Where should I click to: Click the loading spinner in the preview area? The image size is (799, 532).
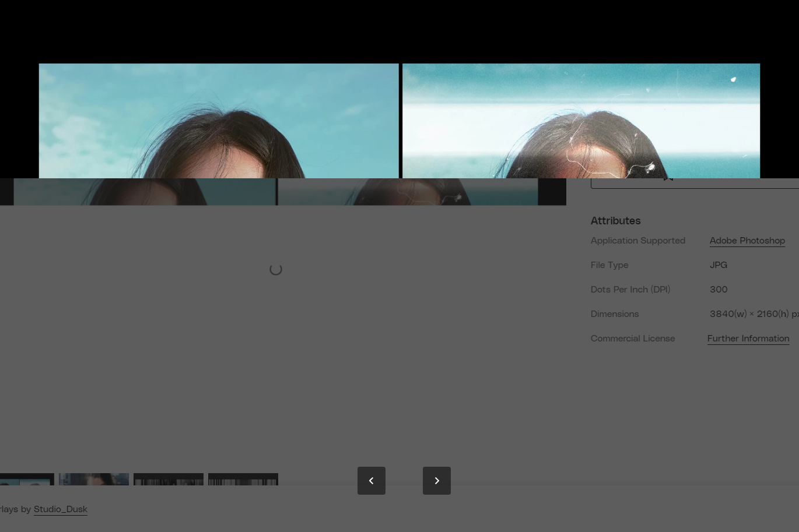(x=276, y=269)
